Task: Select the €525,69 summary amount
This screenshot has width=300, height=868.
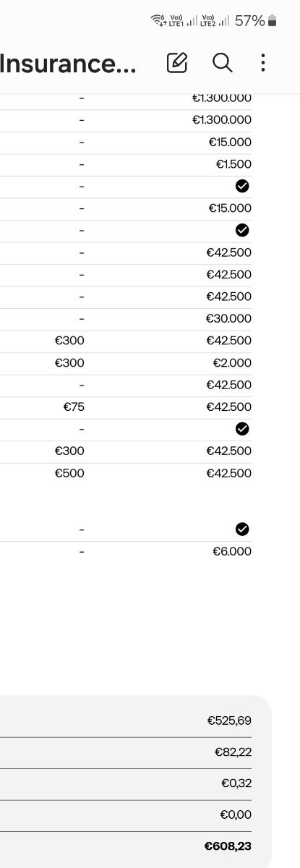Action: tap(229, 720)
